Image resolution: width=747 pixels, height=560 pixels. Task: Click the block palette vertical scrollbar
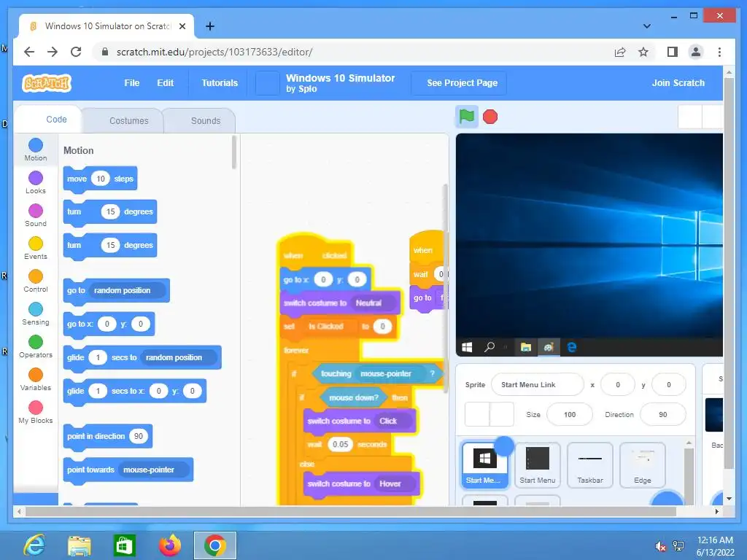coord(233,152)
